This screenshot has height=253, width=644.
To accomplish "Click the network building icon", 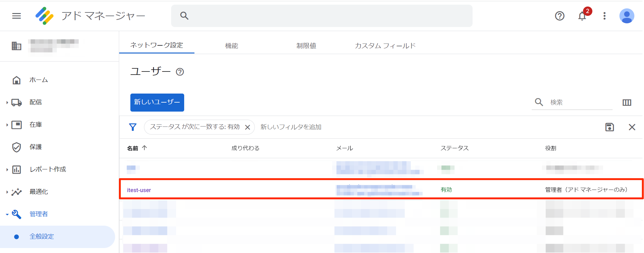I will coord(16,46).
